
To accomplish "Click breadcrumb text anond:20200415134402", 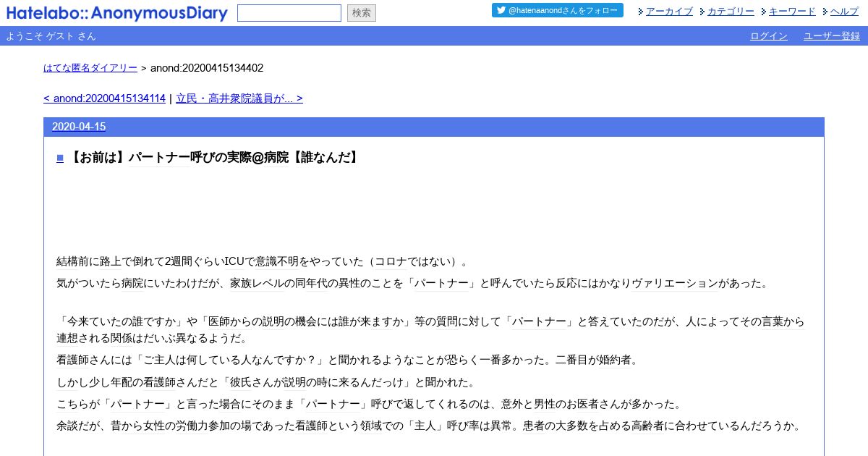I will coord(207,68).
